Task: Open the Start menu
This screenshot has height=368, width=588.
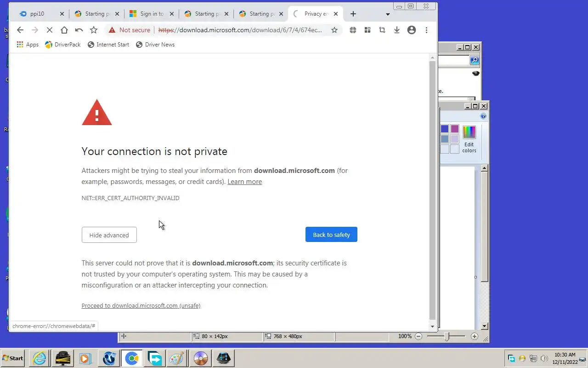Action: click(12, 358)
